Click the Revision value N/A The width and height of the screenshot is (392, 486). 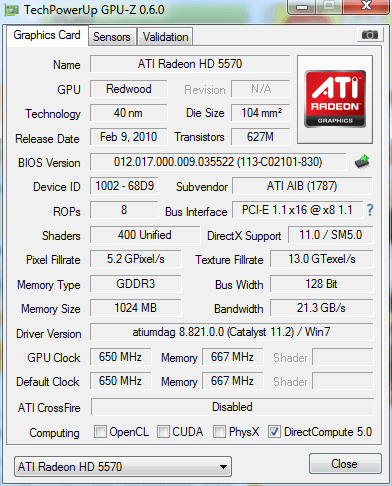(x=261, y=89)
